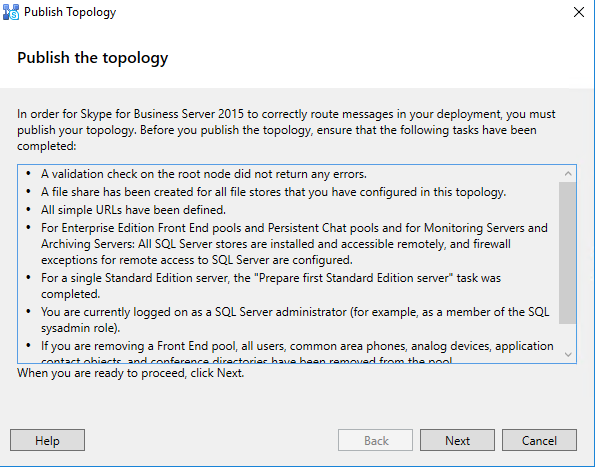Select the SQL Server administrator logon item

(295, 320)
